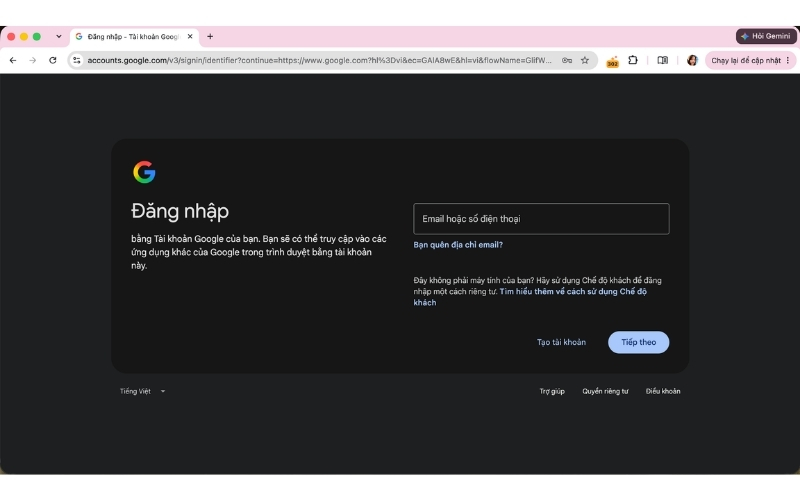This screenshot has width=800, height=500.
Task: Open the reading mode book icon
Action: pyautogui.click(x=662, y=60)
